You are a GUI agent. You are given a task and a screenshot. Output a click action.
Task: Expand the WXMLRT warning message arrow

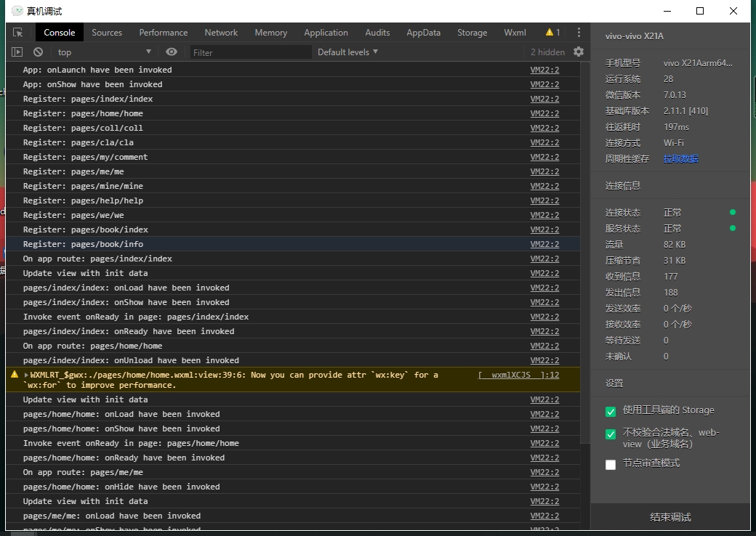point(26,375)
